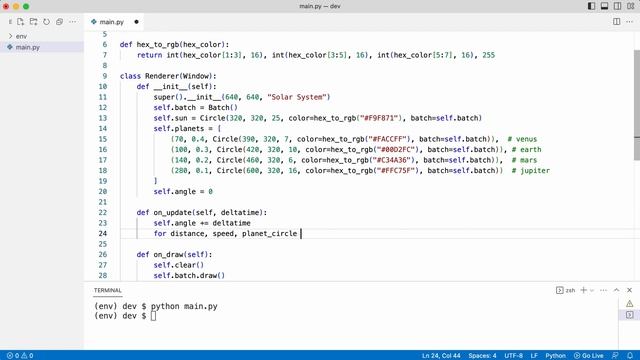Click terminal input at cursor prompt
This screenshot has width=640, height=360.
click(x=153, y=316)
